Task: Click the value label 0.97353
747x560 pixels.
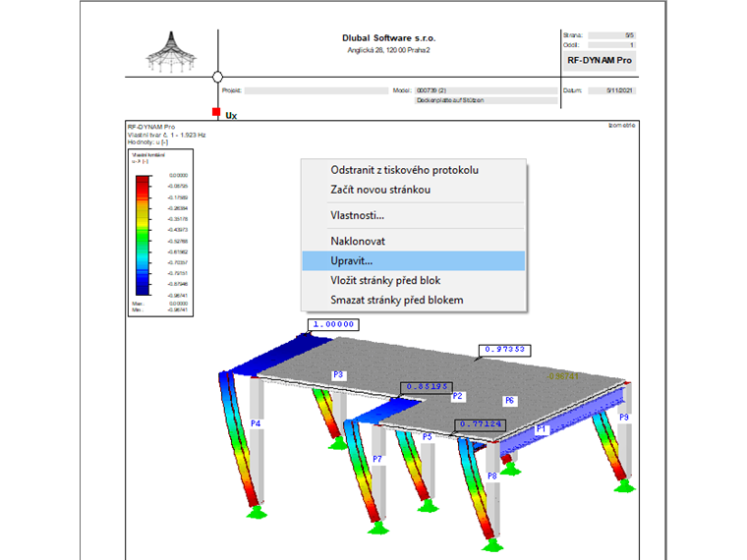Action: tap(504, 350)
